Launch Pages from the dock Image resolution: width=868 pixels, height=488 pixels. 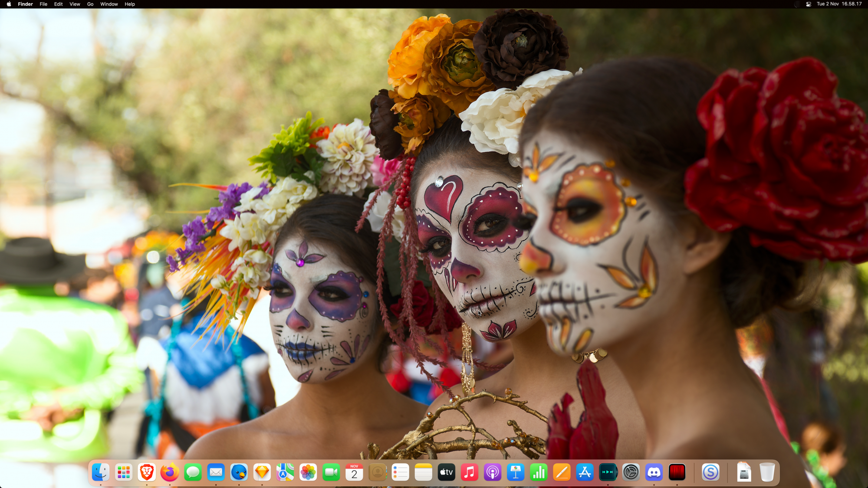pyautogui.click(x=562, y=472)
